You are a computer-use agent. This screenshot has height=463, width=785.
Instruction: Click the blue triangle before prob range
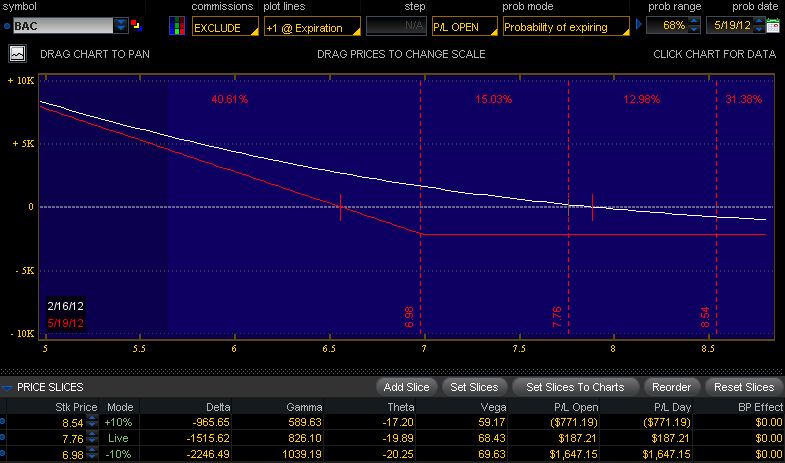coord(638,24)
